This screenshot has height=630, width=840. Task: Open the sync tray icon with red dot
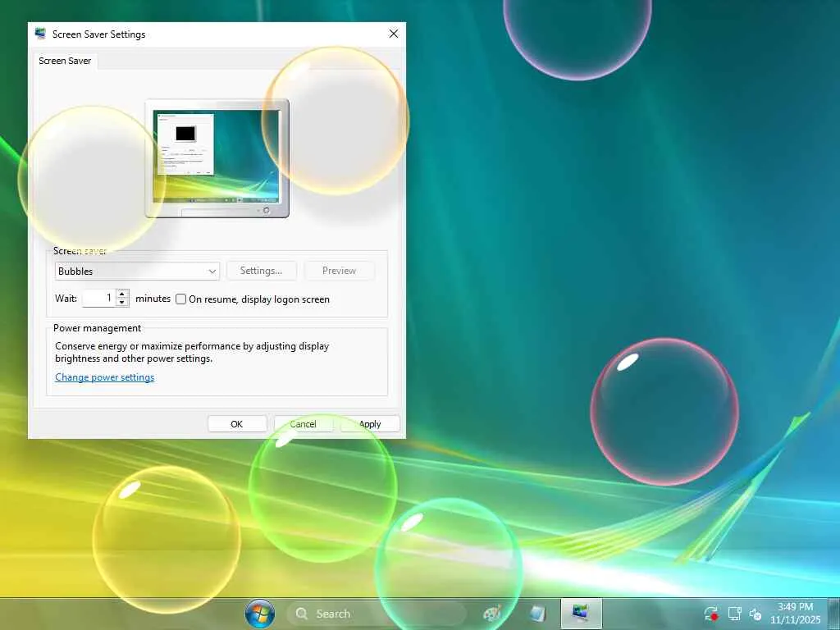[x=711, y=614]
